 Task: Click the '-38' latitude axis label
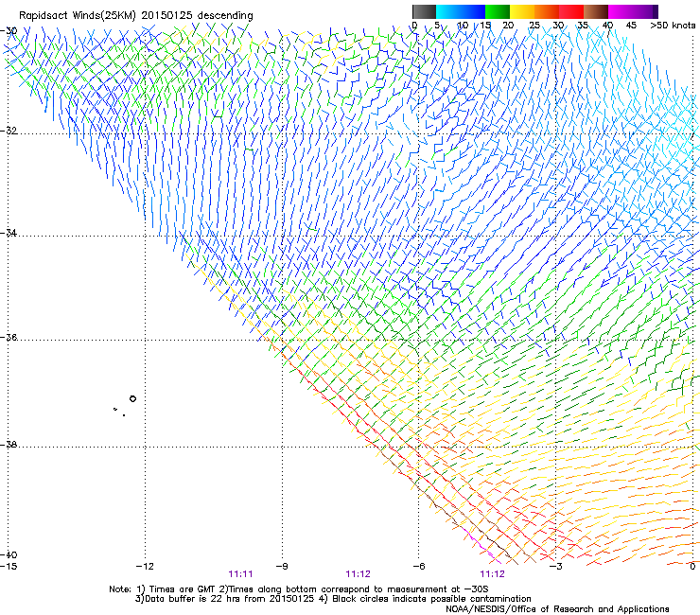pos(9,445)
